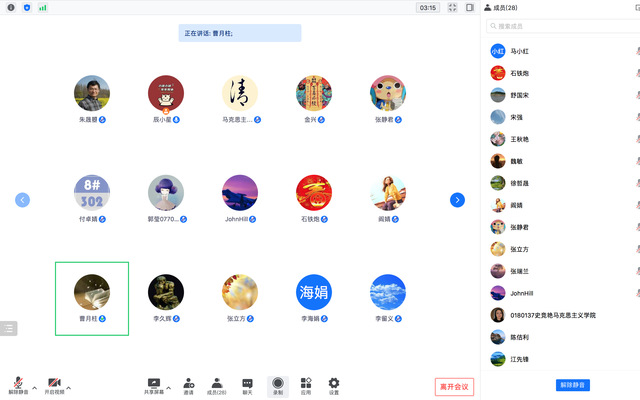Go to previous page of participants
Screen dimensions: 640x400
click(x=22, y=200)
